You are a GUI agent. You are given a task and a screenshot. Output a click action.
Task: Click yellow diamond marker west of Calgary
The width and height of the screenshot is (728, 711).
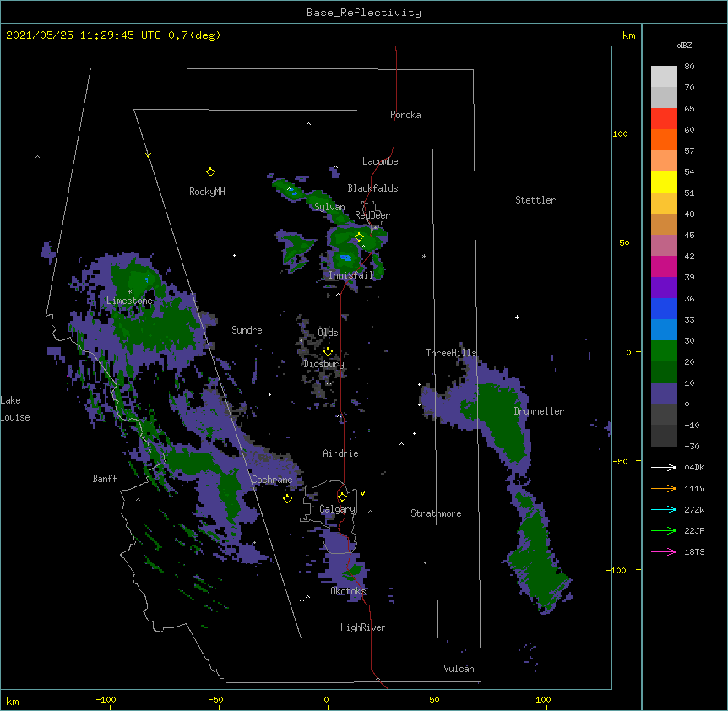287,499
